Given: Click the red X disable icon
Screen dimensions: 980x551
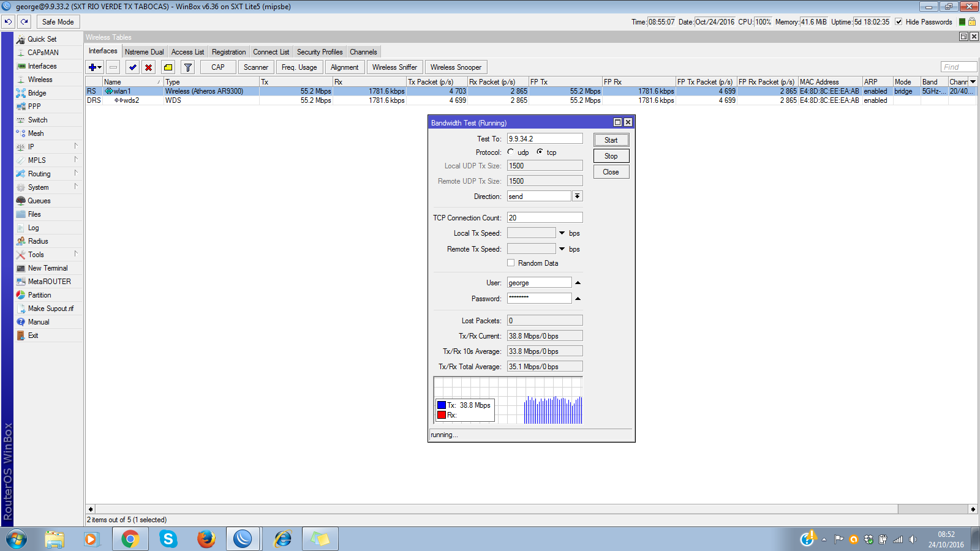Looking at the screenshot, I should point(149,67).
